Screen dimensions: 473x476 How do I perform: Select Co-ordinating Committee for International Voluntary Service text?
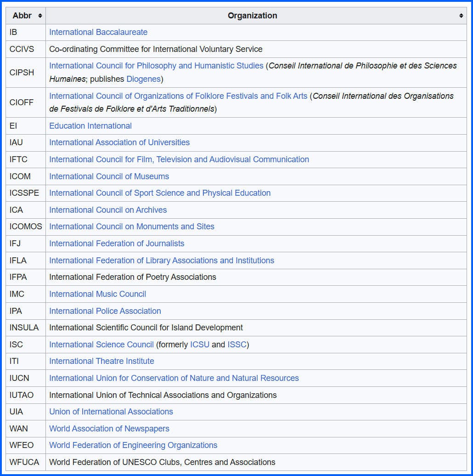tap(156, 49)
